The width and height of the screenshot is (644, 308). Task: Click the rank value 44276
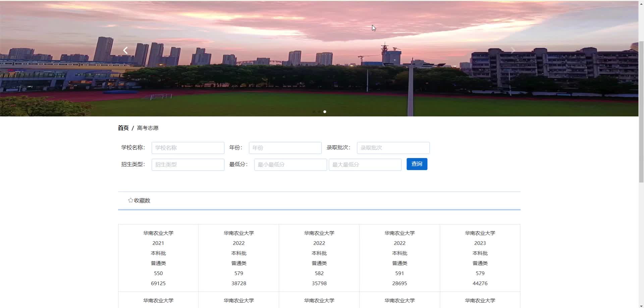tap(480, 284)
